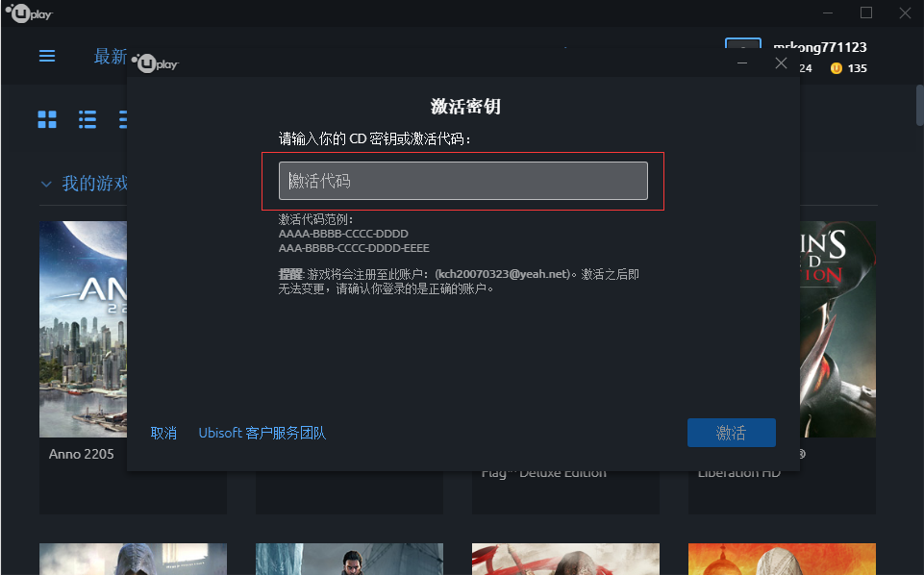
Task: Open the mrkong771123 account profile
Action: point(820,46)
